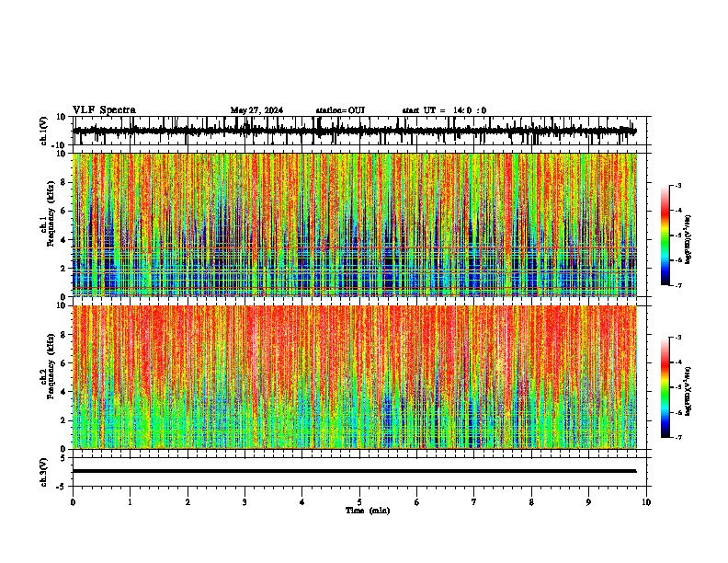Image resolution: width=728 pixels, height=563 pixels.
Task: Click the "-3" label on ch.1 color scale
Action: 677,186
